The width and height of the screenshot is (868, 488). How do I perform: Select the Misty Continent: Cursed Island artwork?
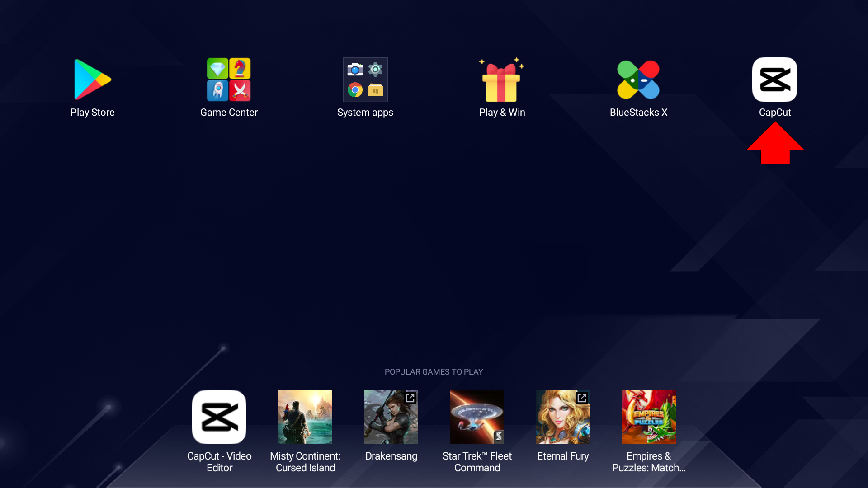click(x=305, y=417)
